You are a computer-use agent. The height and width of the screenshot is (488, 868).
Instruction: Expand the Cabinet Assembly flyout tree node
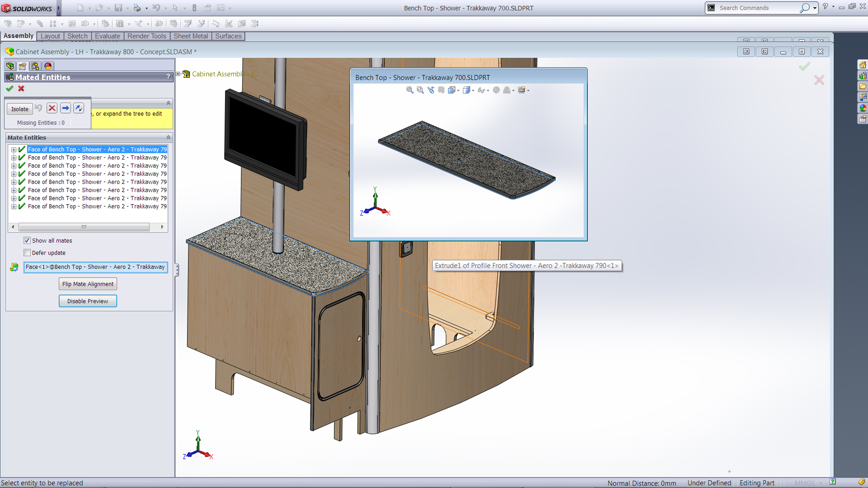[178, 74]
